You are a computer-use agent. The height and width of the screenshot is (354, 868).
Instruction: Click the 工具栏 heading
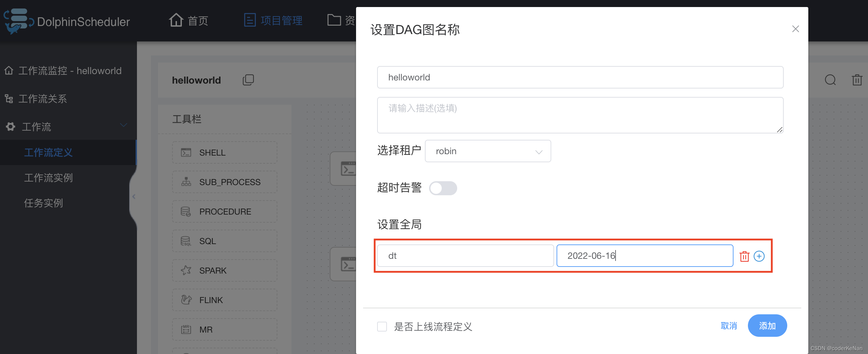click(x=186, y=119)
